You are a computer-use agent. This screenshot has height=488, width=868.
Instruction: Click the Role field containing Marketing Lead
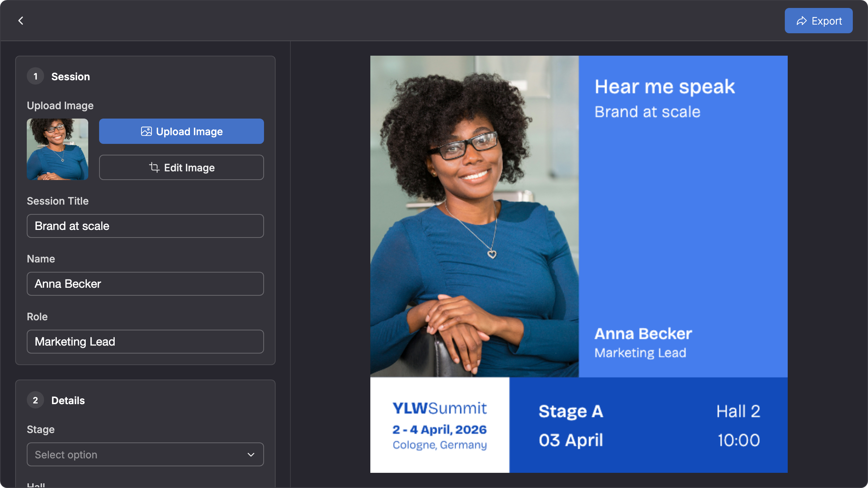[145, 342]
